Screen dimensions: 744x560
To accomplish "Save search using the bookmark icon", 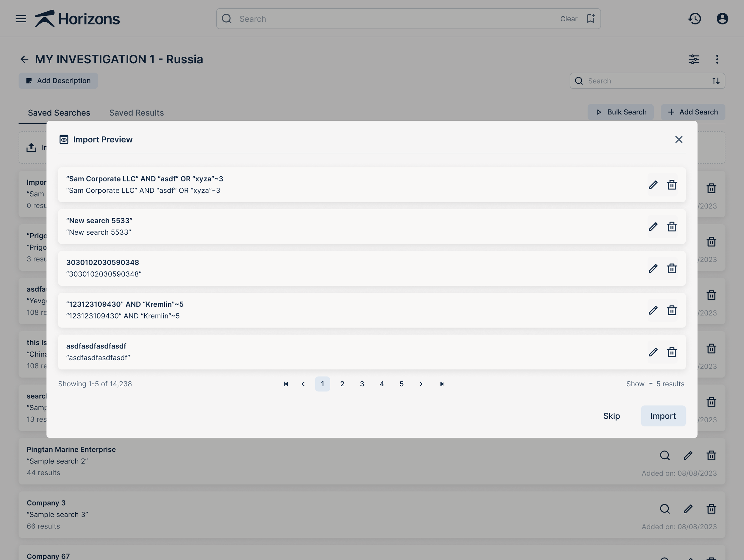I will tap(591, 19).
